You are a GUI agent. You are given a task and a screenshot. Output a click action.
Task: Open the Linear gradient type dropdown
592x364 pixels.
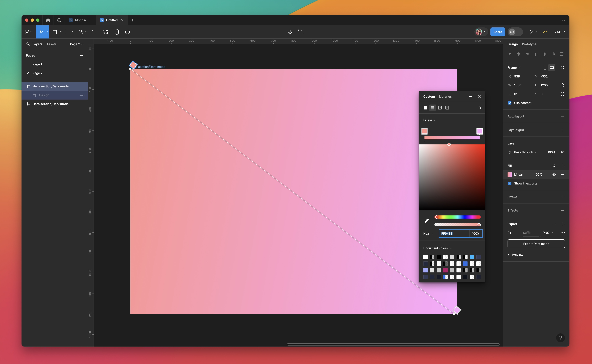(x=429, y=120)
